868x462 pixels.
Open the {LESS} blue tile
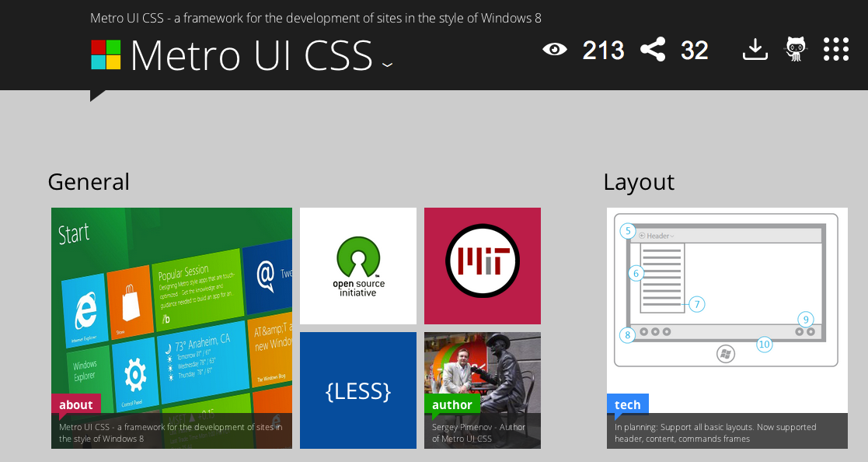[358, 390]
